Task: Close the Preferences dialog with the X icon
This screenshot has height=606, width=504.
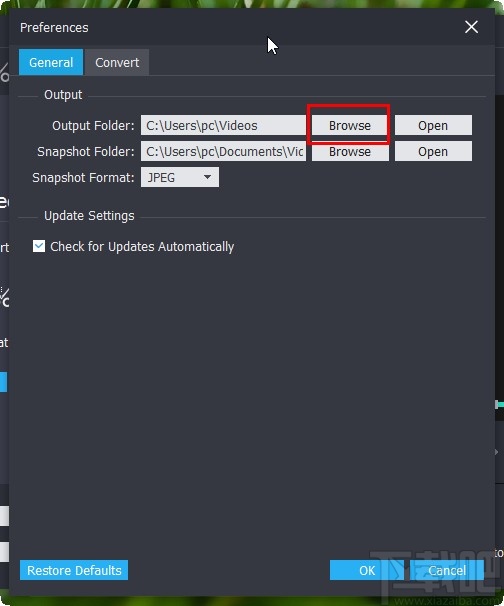Action: [471, 27]
